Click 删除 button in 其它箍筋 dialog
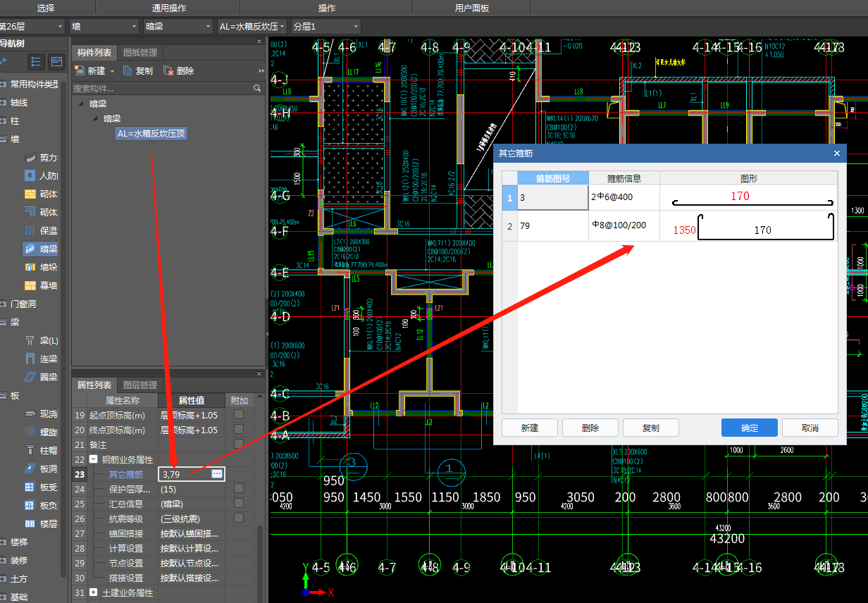 tap(590, 428)
